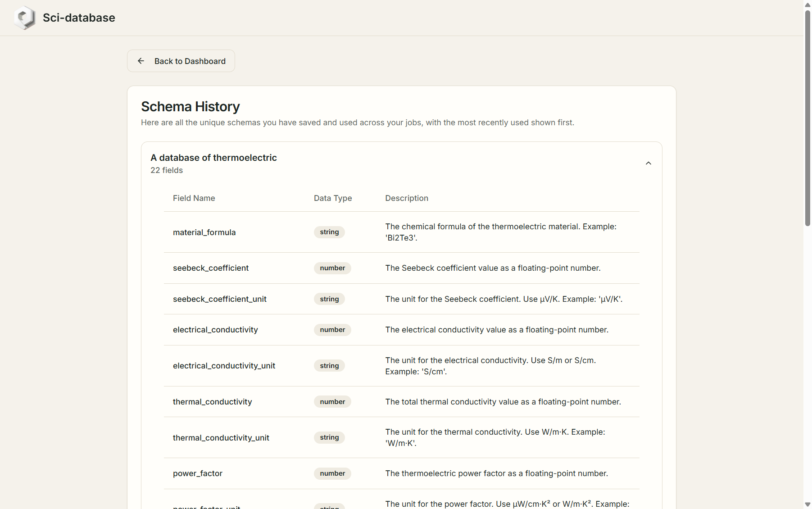Click number badge for seebeck_coefficient row
Viewport: 812px width, 509px height.
click(332, 268)
